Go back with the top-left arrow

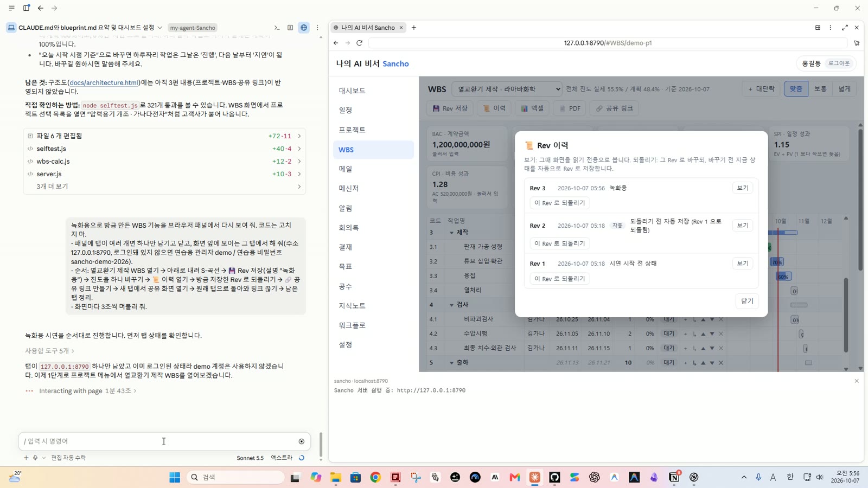point(41,8)
